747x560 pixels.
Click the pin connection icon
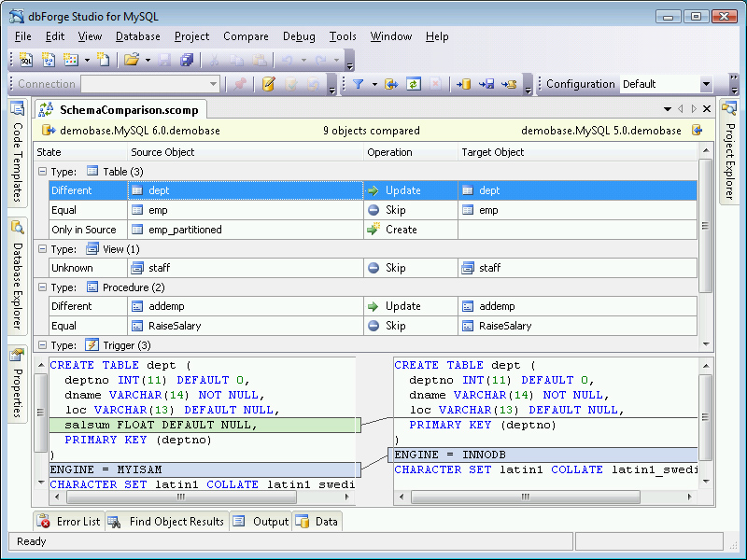coord(240,84)
